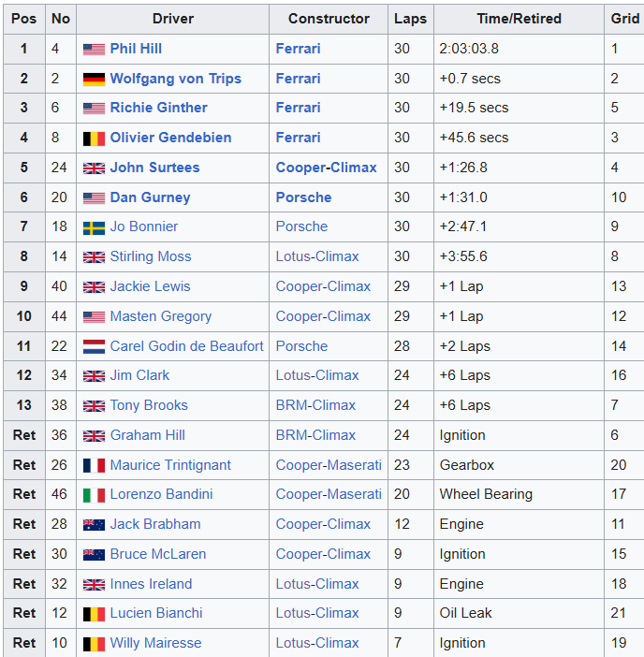The height and width of the screenshot is (657, 644).
Task: Click the Maurice Trintignant link
Action: (x=170, y=465)
